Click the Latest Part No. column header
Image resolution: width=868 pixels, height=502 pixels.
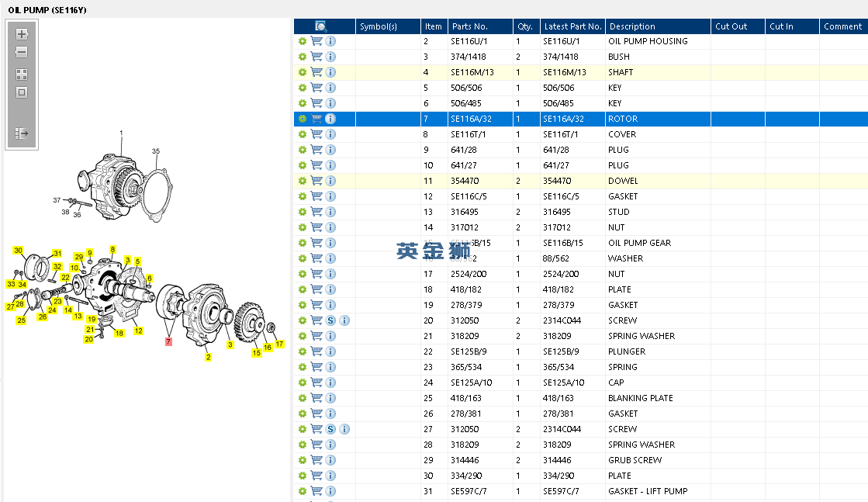572,26
